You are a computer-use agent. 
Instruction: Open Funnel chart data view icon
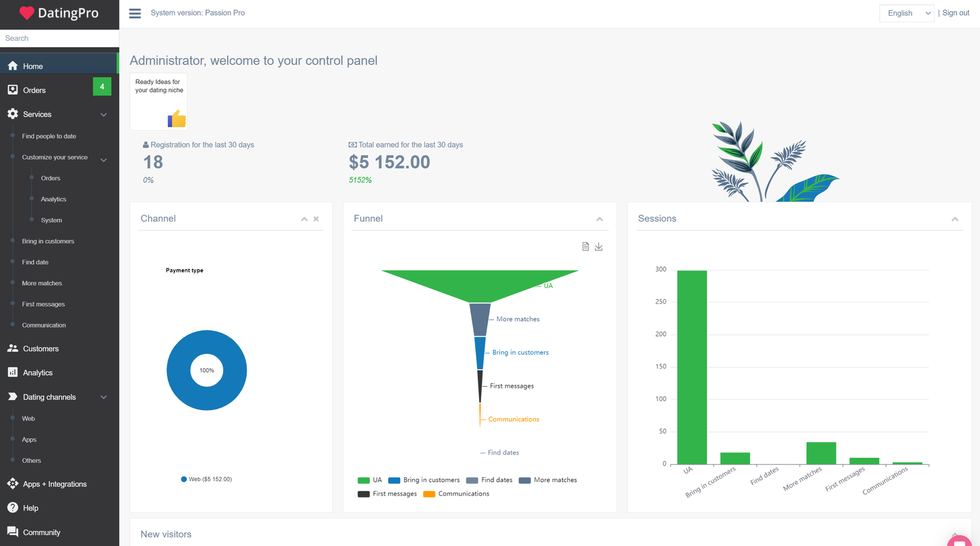[585, 247]
